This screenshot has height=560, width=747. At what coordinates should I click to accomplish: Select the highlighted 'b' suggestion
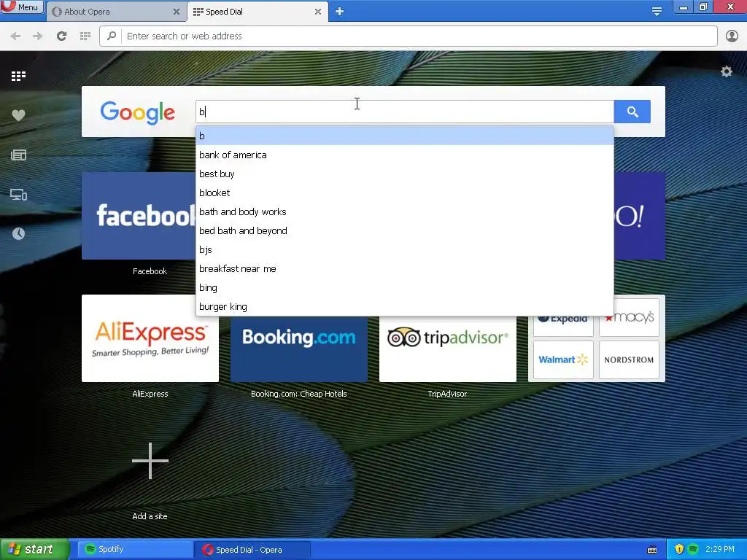tap(404, 136)
